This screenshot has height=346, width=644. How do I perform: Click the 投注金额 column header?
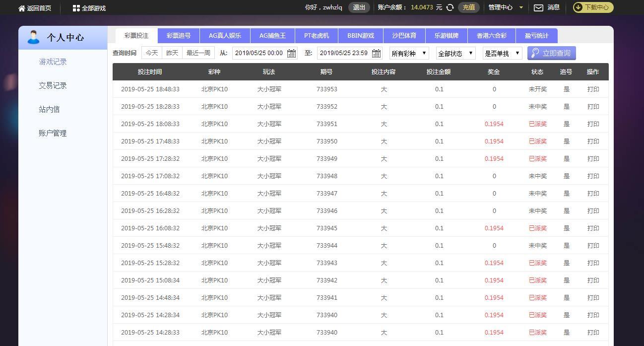click(x=439, y=72)
